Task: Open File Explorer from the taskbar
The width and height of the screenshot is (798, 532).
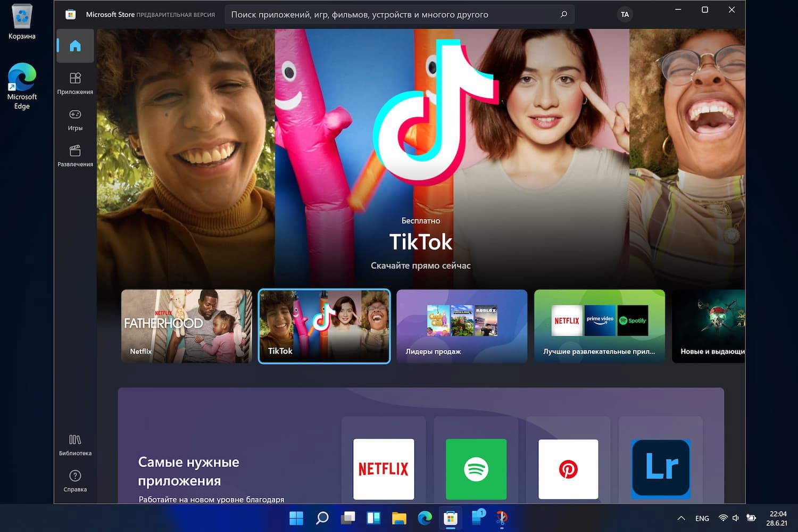Action: point(399,518)
